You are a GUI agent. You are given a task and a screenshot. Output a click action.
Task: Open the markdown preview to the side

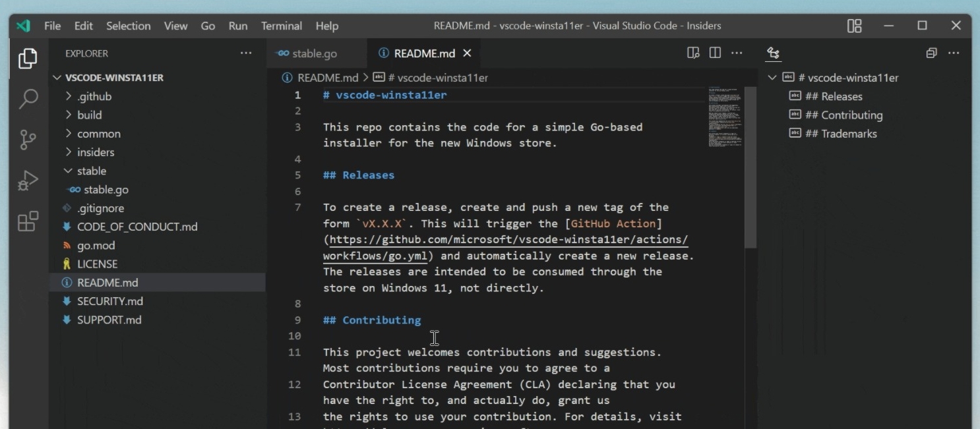click(x=692, y=53)
